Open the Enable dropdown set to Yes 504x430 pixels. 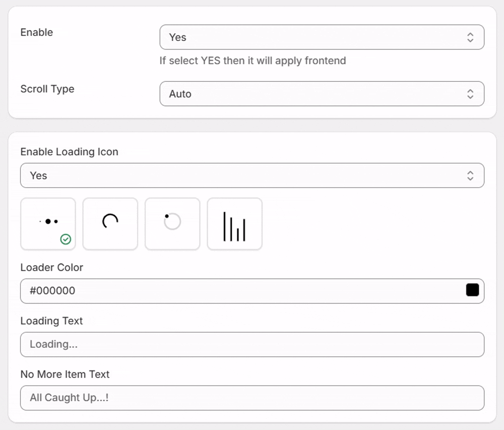[322, 37]
